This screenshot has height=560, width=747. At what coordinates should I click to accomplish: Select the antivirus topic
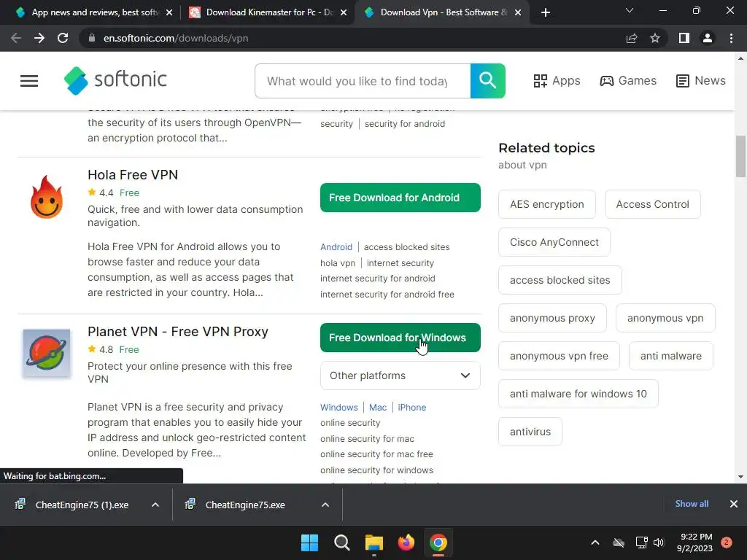tap(530, 432)
